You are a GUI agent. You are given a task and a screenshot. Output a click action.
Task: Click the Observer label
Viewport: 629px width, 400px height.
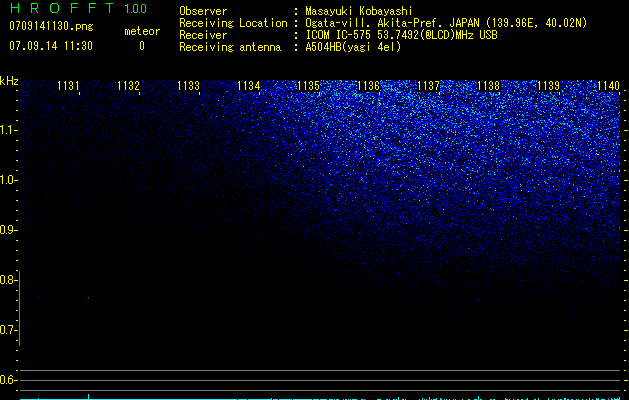pyautogui.click(x=203, y=11)
